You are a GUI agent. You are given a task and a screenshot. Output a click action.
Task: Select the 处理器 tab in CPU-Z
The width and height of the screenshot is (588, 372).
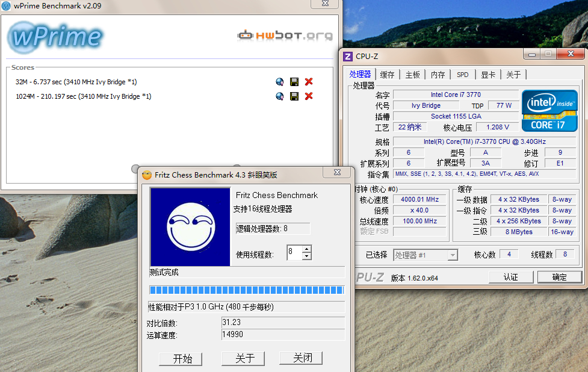(360, 74)
